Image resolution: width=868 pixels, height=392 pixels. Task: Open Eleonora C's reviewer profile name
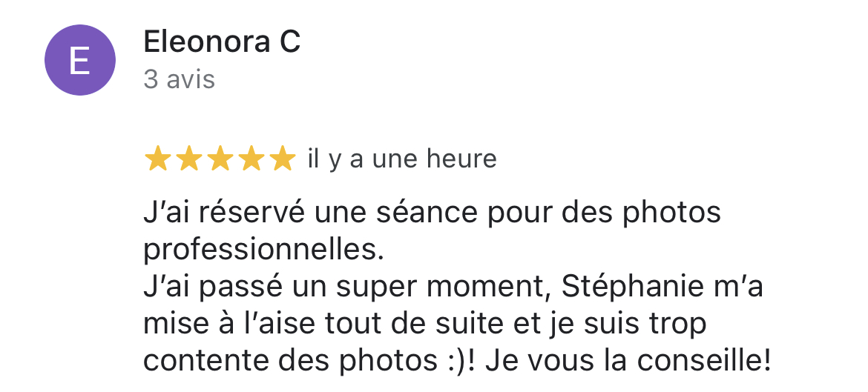(x=221, y=42)
